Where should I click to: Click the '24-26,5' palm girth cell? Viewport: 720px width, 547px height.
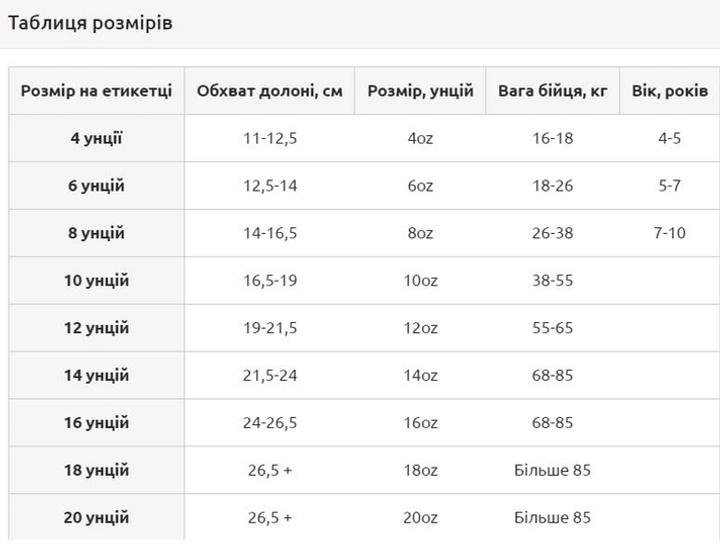(270, 423)
